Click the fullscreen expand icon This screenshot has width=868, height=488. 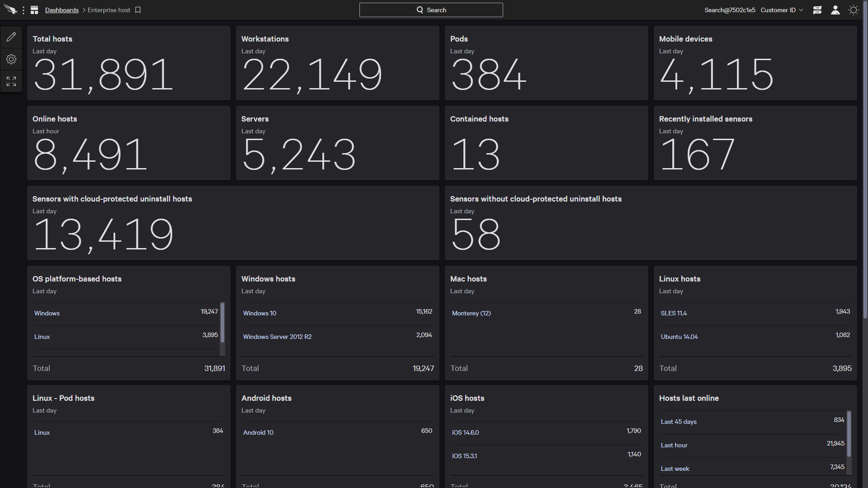[11, 81]
